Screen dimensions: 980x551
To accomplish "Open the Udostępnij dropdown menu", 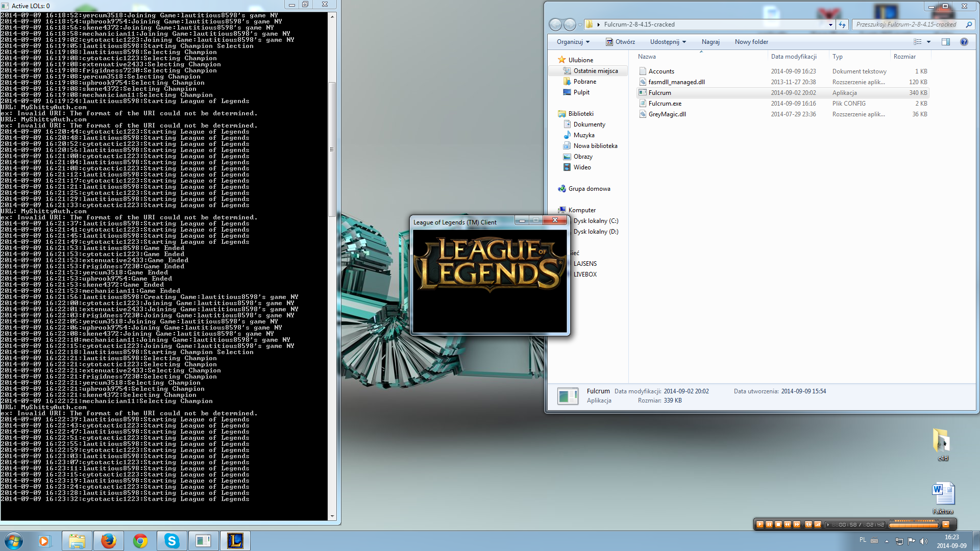I will [x=668, y=42].
